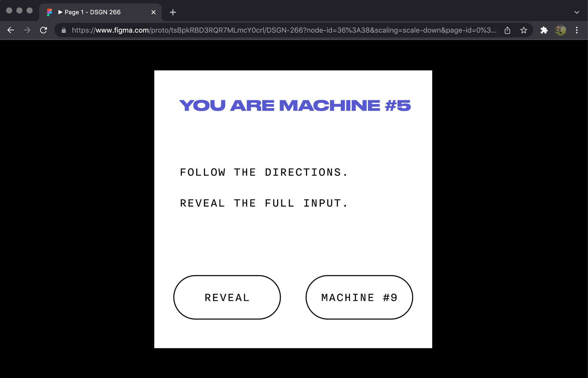Bookmark this tab with the star icon
Image resolution: width=588 pixels, height=378 pixels.
pos(524,30)
